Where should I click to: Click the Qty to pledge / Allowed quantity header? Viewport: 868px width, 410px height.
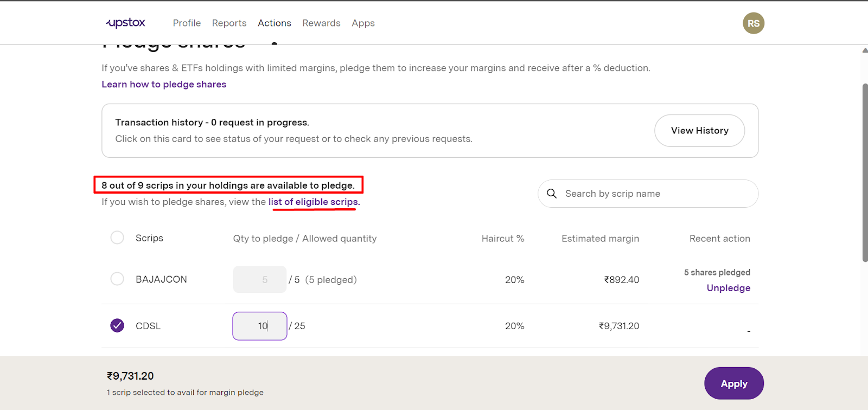305,239
